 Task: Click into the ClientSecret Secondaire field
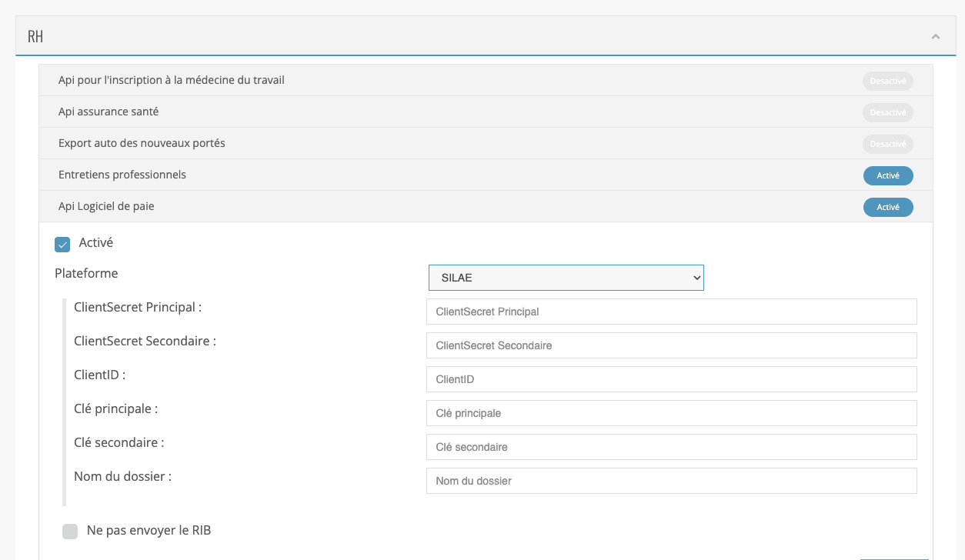click(671, 345)
